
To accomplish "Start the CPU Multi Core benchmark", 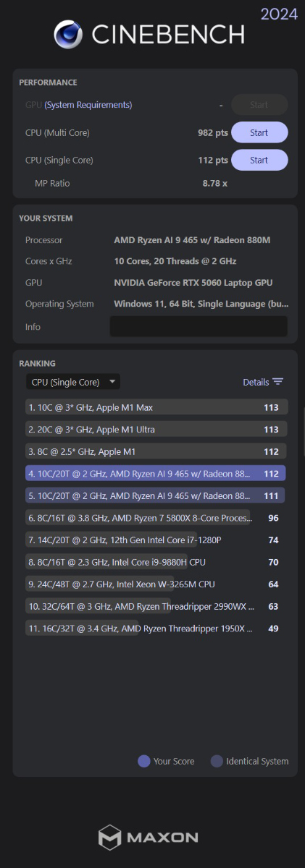I will click(x=259, y=132).
